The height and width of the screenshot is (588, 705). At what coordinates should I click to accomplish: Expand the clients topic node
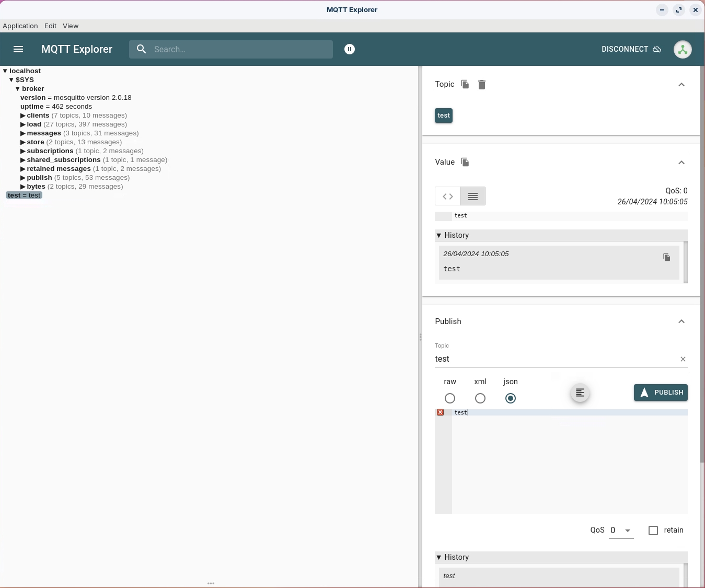pos(23,116)
